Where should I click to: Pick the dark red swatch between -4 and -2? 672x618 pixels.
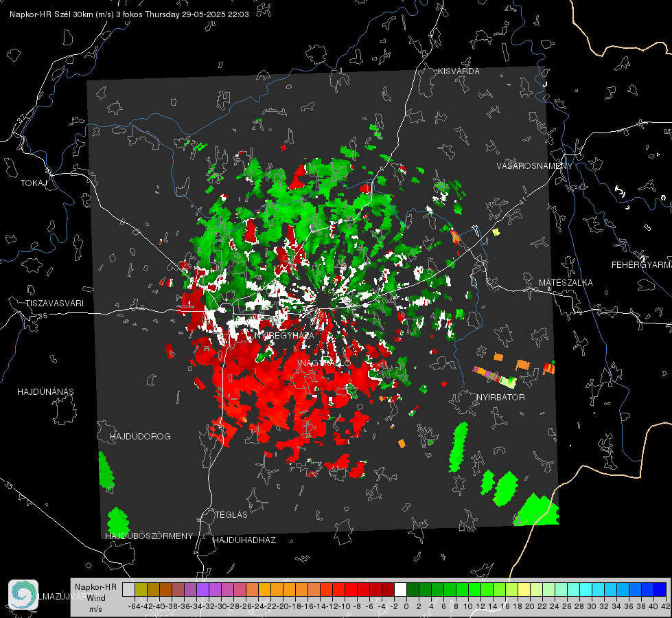(388, 589)
